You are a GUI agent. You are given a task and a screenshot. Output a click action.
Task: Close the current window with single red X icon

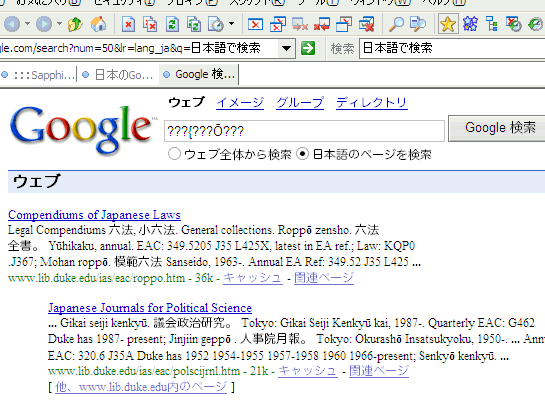tap(255, 24)
